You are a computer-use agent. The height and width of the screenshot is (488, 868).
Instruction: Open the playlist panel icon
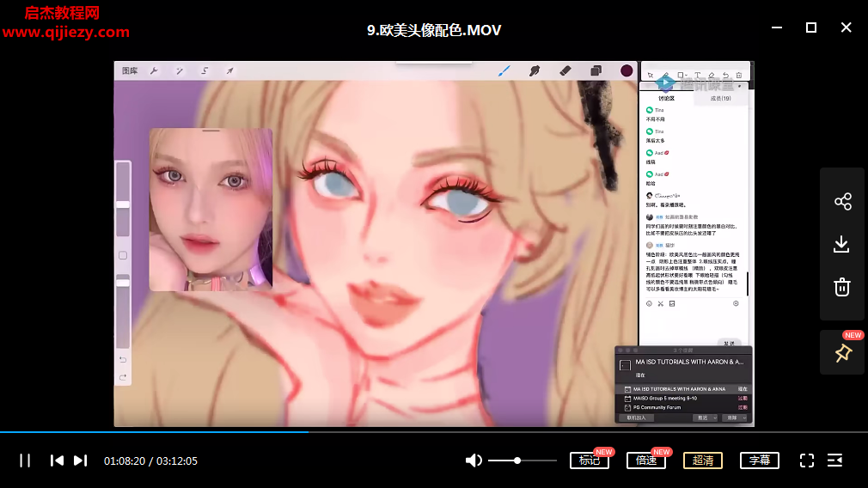point(834,461)
